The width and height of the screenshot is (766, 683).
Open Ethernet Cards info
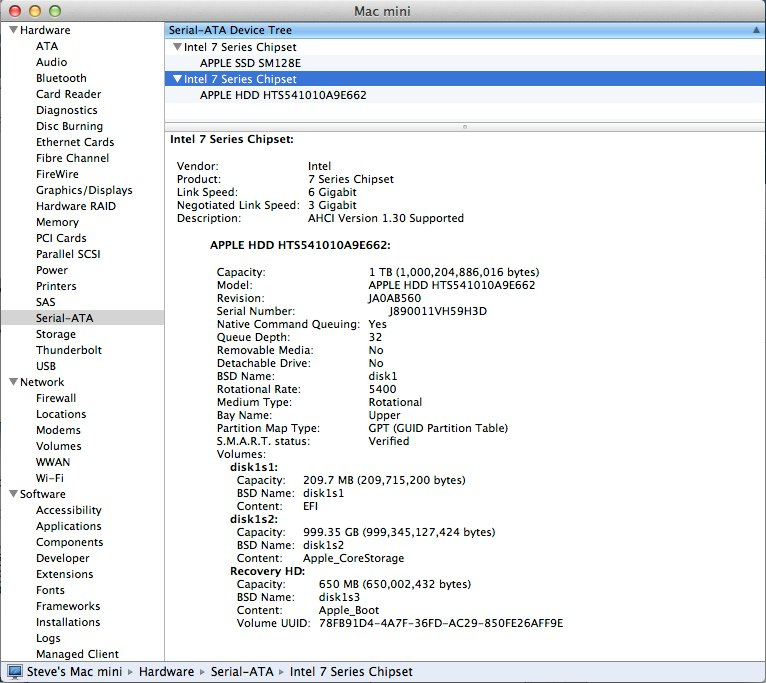pyautogui.click(x=75, y=142)
